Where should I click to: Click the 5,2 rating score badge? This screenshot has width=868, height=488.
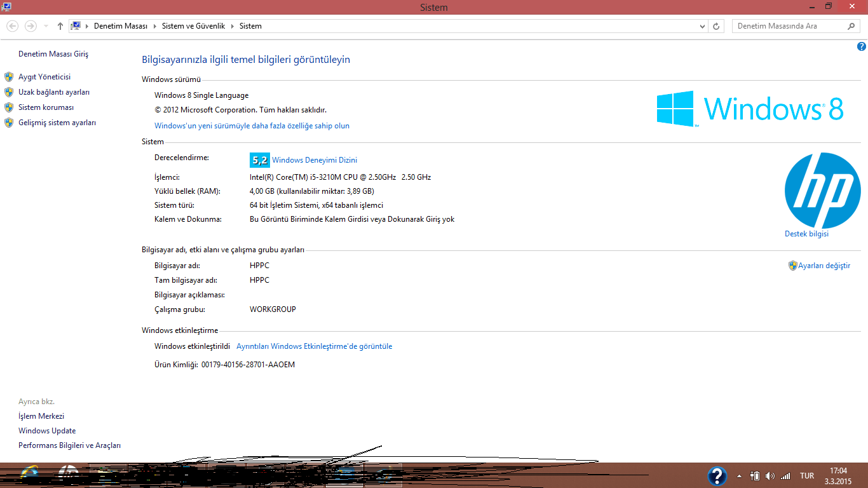click(260, 160)
